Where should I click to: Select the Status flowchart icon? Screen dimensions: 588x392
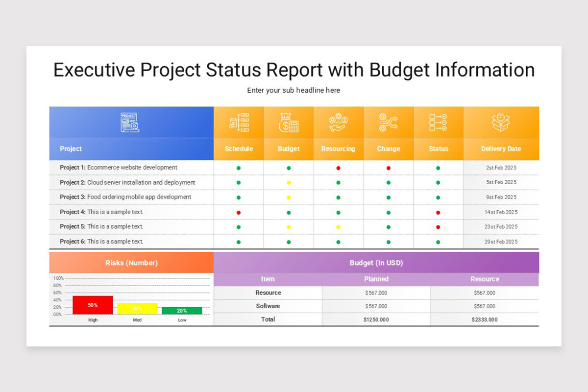pyautogui.click(x=438, y=122)
